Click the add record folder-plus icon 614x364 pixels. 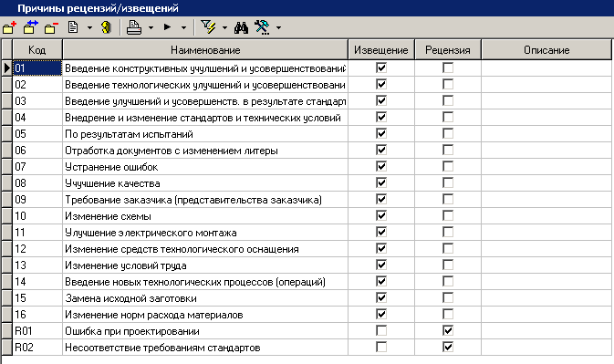click(x=9, y=27)
